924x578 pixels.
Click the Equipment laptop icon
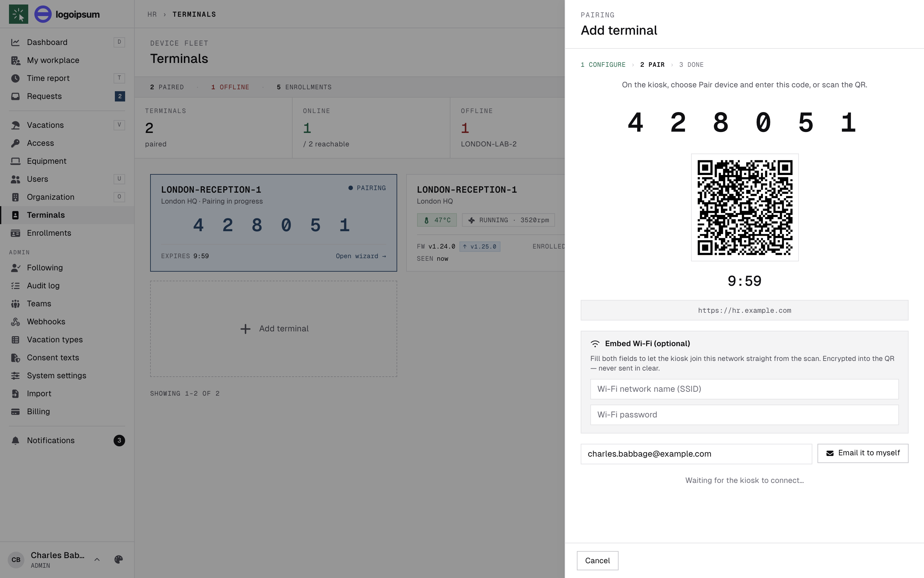click(x=15, y=161)
